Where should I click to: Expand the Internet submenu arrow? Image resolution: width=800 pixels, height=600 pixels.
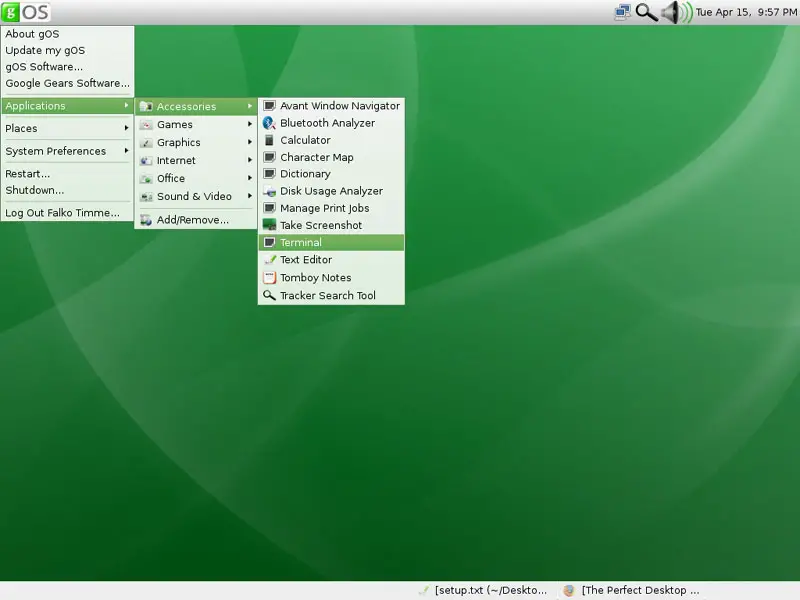pos(249,160)
